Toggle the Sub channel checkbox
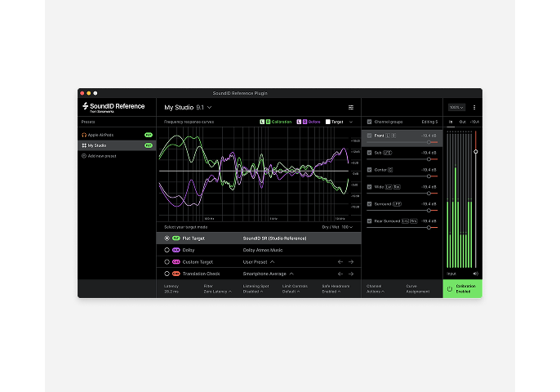This screenshot has width=560, height=392. (x=369, y=153)
